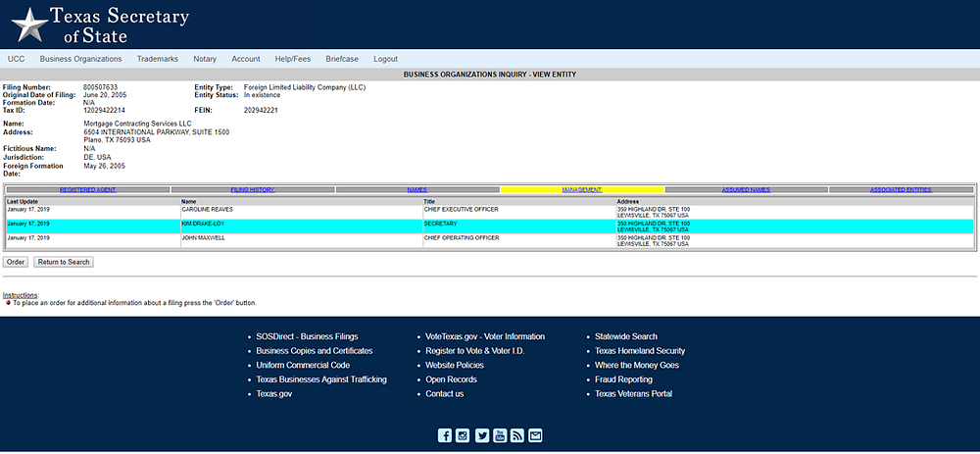
Task: Open Register to Vote & Voter I.D. link
Action: tap(475, 351)
